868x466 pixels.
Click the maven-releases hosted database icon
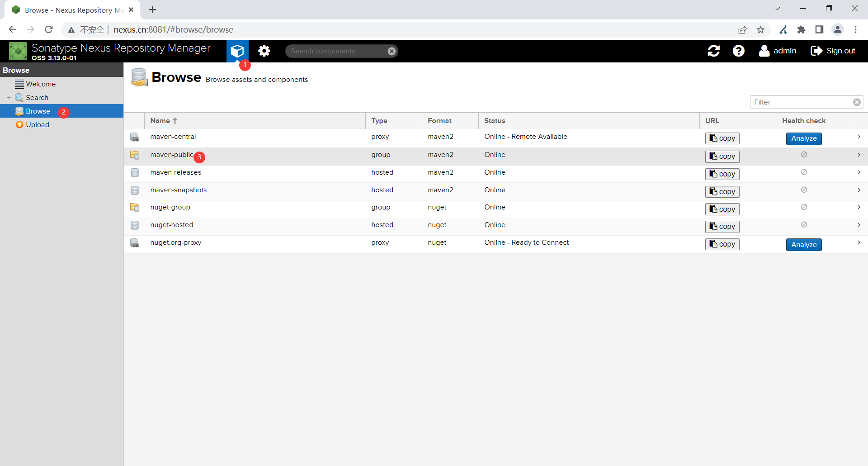point(135,173)
